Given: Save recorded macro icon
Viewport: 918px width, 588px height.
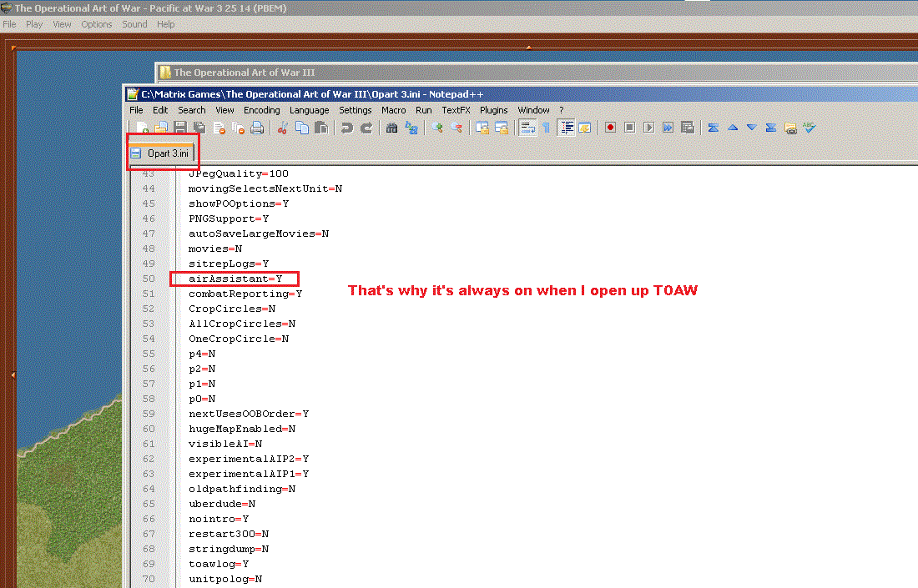Looking at the screenshot, I should click(x=688, y=128).
